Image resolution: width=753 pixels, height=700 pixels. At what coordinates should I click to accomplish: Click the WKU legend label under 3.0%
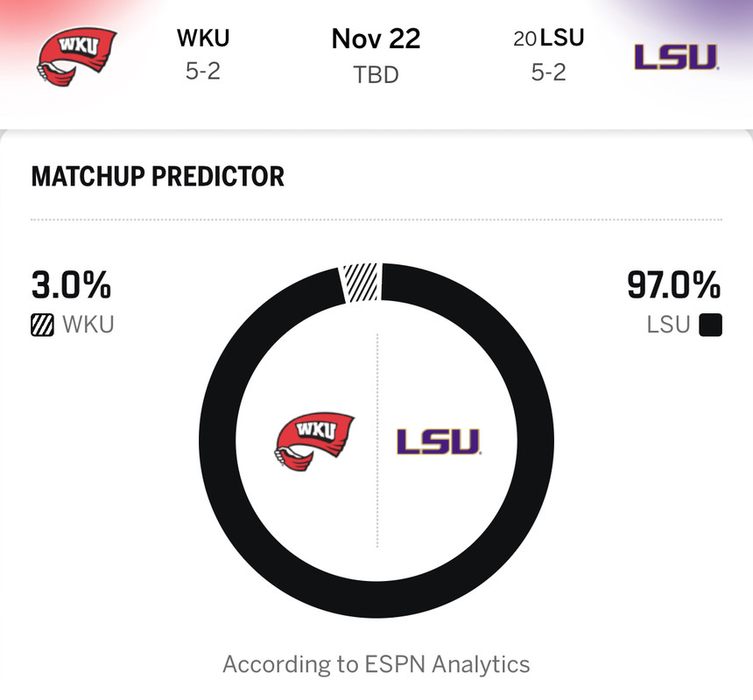point(88,326)
